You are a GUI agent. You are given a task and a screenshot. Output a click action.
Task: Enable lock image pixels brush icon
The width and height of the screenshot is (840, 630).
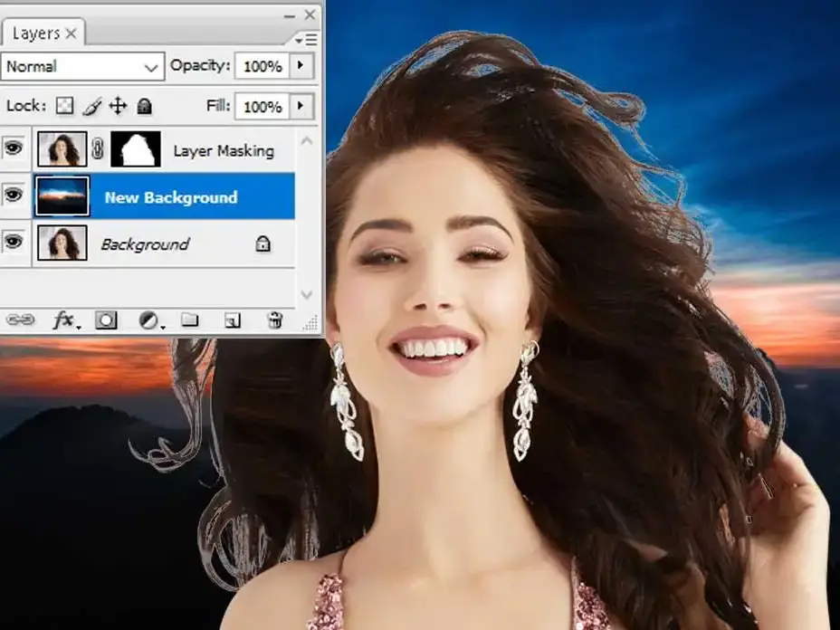click(91, 106)
